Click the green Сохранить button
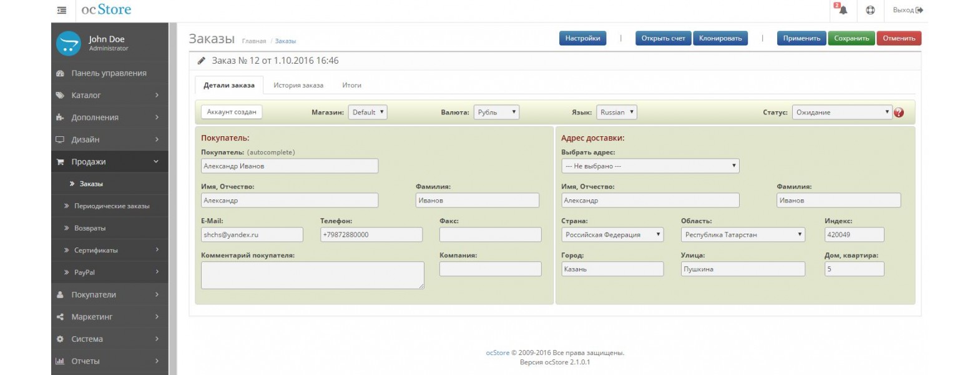Image resolution: width=980 pixels, height=375 pixels. (x=851, y=38)
